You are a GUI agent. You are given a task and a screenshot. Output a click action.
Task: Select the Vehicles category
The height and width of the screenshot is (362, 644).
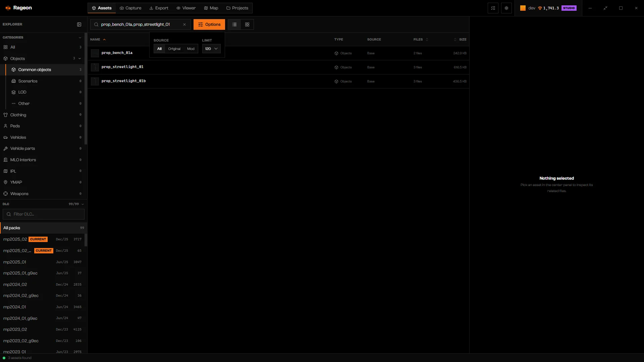pyautogui.click(x=42, y=137)
